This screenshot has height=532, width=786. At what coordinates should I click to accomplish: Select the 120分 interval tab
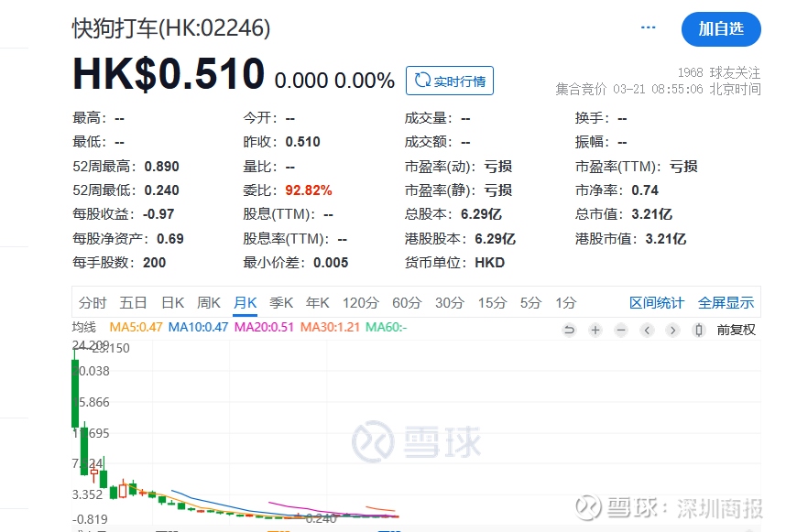360,302
